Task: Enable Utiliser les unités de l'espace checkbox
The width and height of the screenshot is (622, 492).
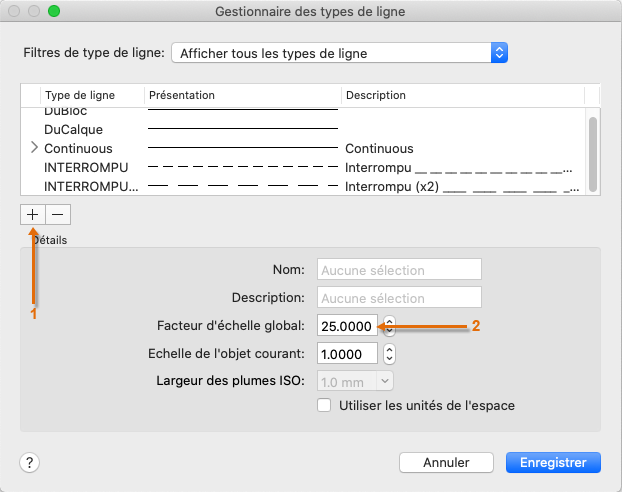Action: point(324,405)
